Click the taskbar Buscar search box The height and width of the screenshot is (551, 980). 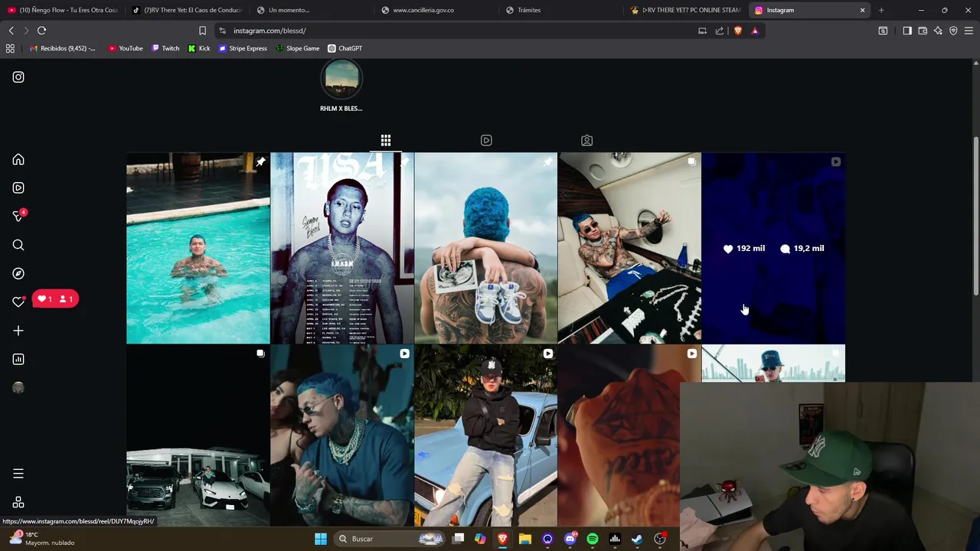(x=390, y=539)
